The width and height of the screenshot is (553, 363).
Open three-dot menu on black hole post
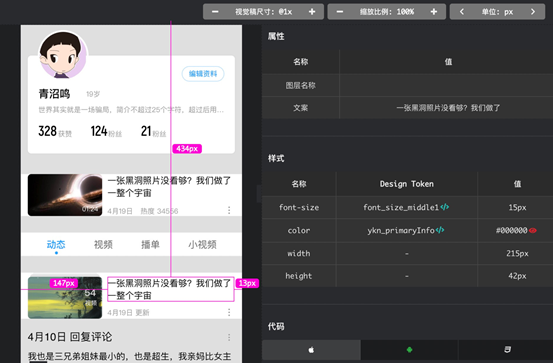(x=229, y=210)
